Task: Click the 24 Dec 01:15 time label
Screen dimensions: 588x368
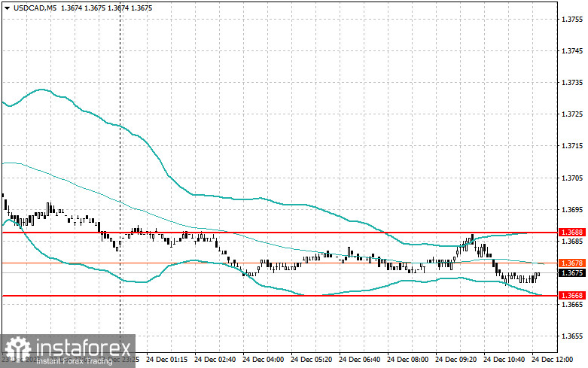Action: (x=167, y=360)
